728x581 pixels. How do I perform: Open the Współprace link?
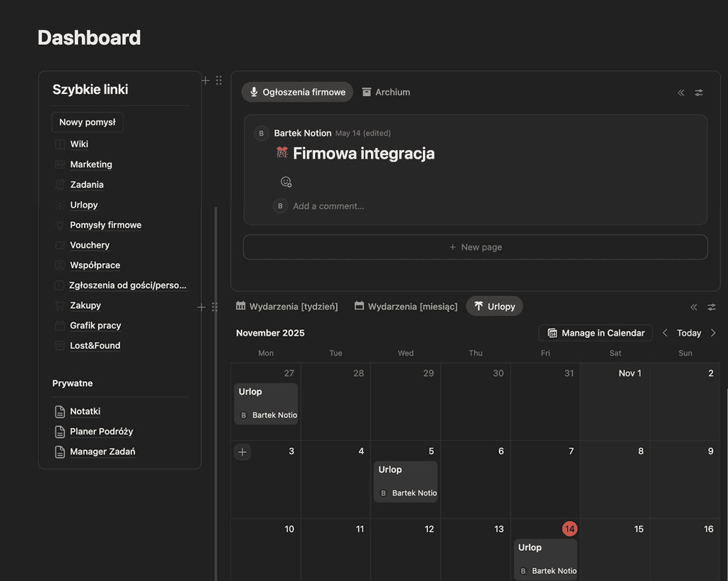[95, 265]
